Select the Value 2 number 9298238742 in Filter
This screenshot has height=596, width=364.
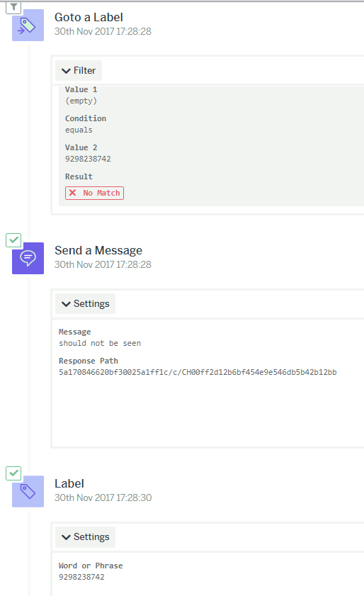click(88, 159)
